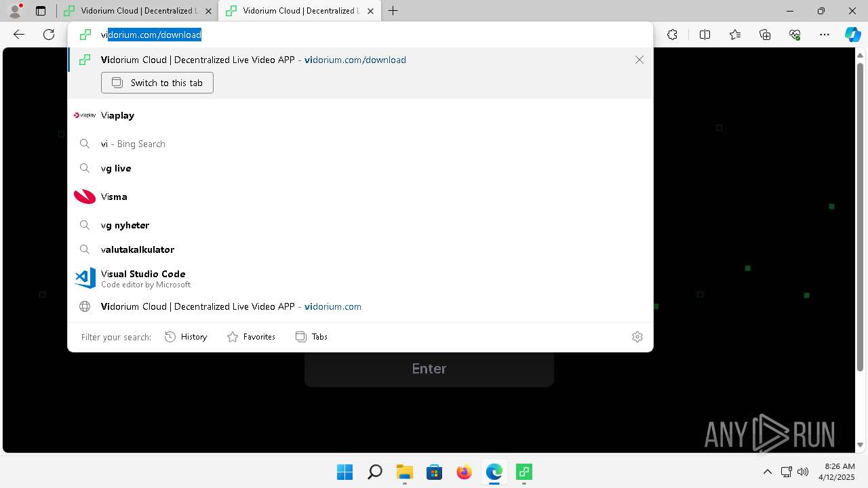Select 'vi - Bing Search' suggestion

(360, 144)
